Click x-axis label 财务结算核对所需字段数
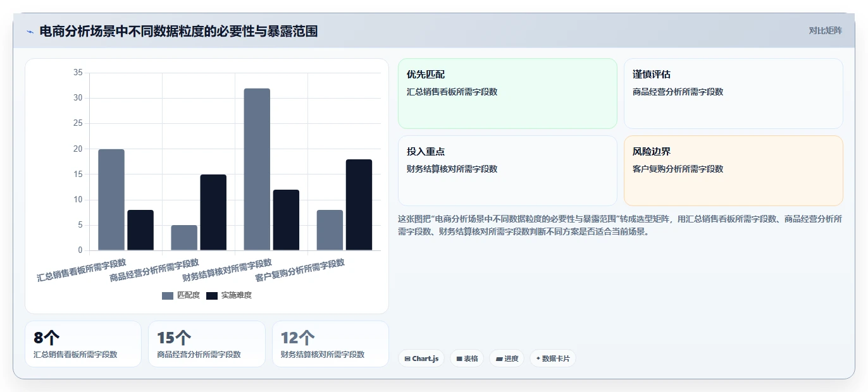868x392 pixels. click(227, 270)
